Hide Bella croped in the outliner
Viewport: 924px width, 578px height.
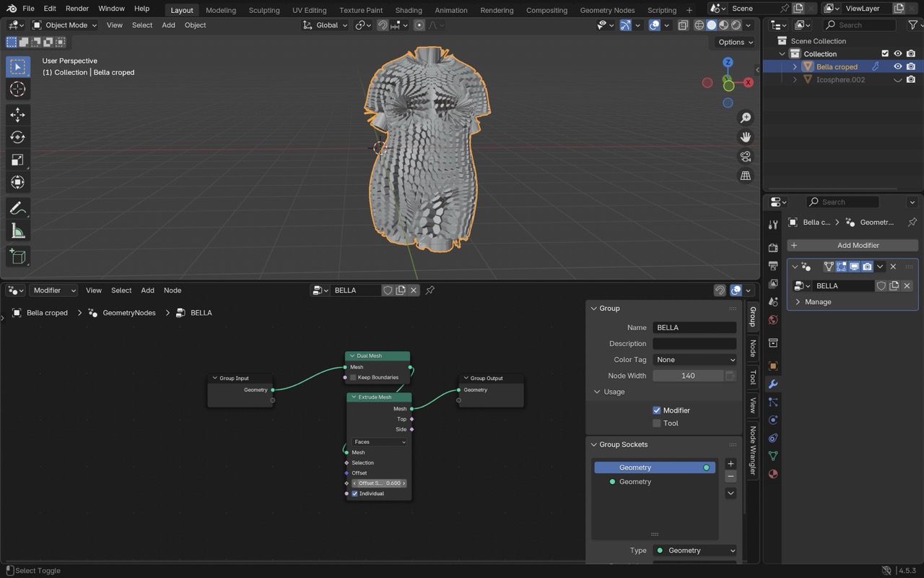click(x=898, y=66)
